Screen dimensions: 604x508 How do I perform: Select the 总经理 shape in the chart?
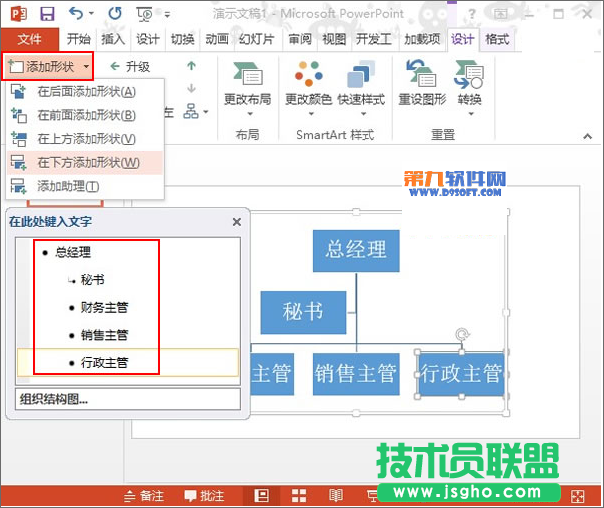click(356, 251)
